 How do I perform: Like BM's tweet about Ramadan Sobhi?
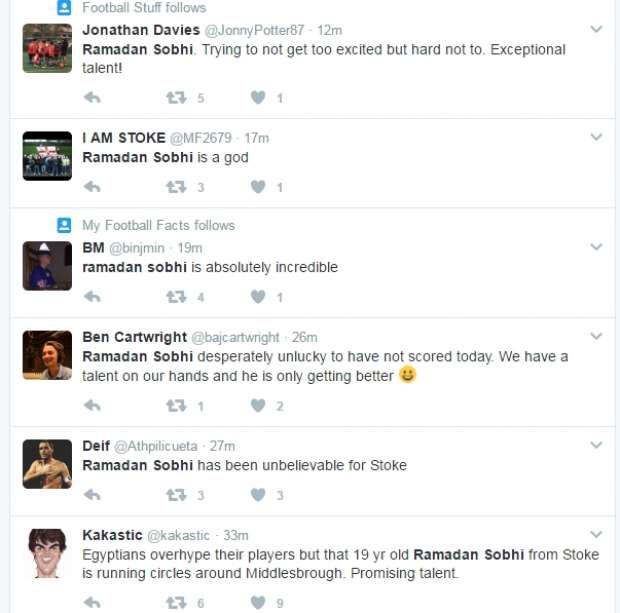point(258,297)
